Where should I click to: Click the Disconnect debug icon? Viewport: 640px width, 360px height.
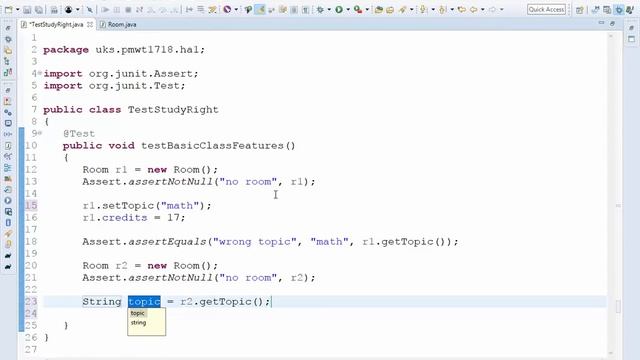140,9
